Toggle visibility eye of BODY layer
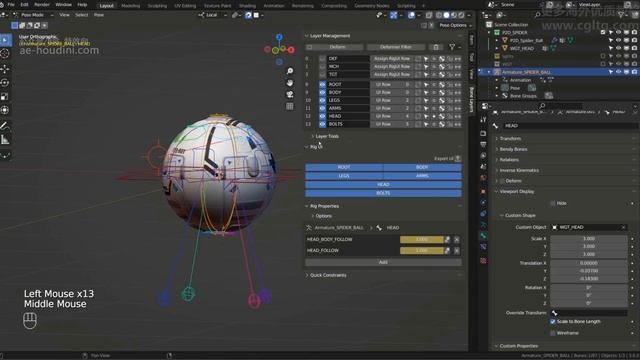 pyautogui.click(x=322, y=93)
